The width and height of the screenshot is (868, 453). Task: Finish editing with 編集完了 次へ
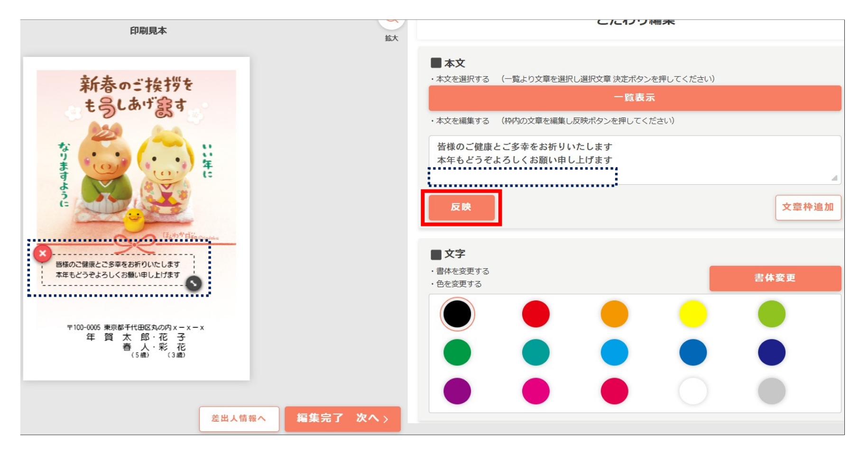[342, 419]
